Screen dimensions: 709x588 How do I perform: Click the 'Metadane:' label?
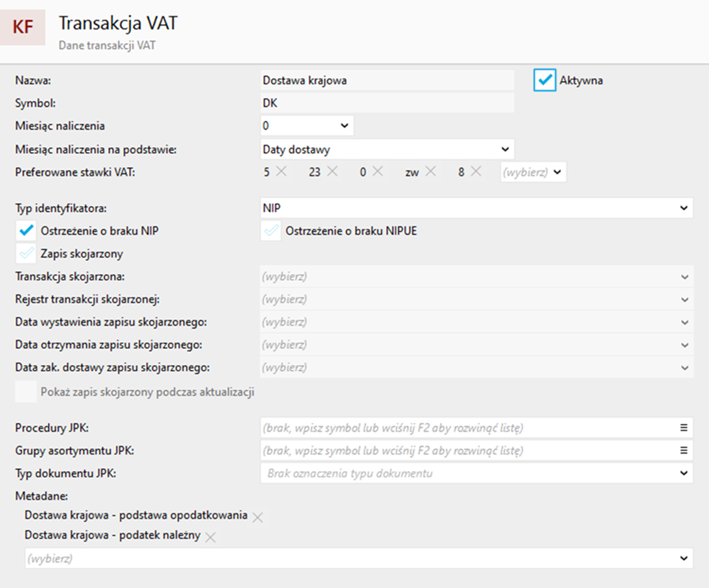[41, 496]
